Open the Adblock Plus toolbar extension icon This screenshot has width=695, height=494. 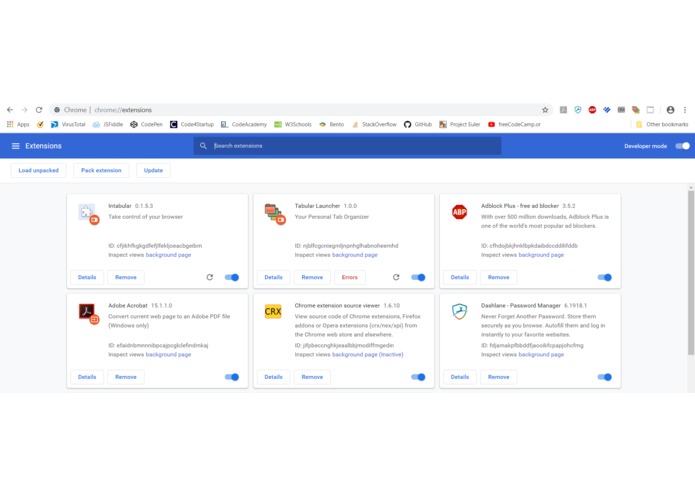tap(592, 110)
